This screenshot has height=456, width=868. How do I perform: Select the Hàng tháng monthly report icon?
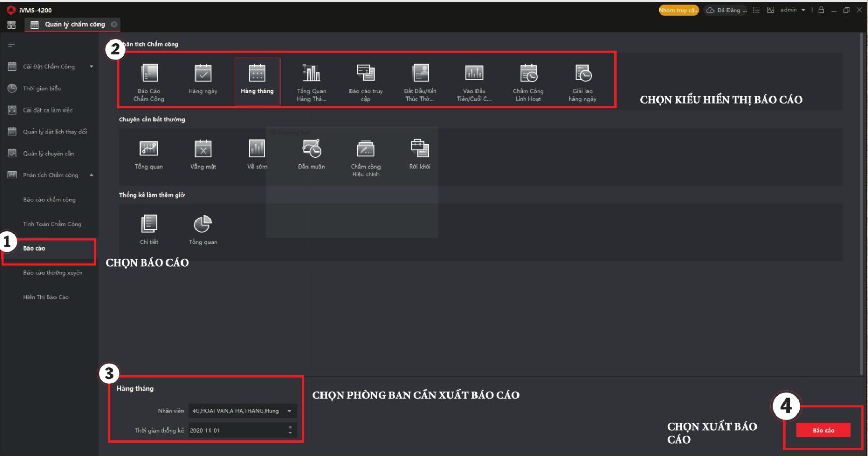coord(257,74)
